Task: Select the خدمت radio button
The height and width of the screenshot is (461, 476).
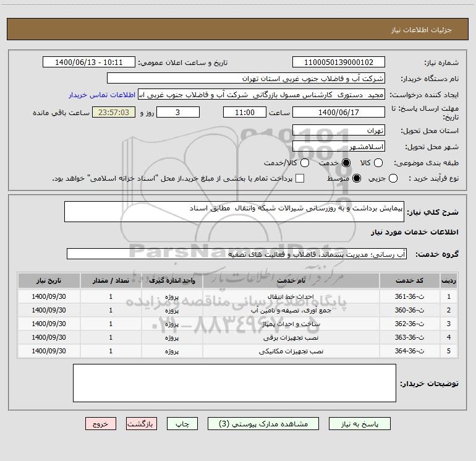Action: point(346,163)
